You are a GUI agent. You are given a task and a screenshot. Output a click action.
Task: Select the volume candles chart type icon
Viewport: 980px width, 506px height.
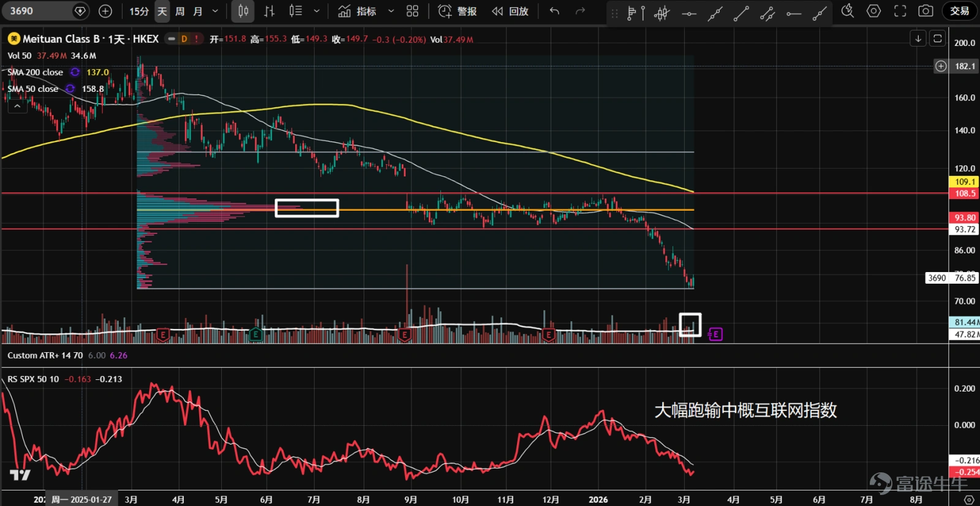tap(296, 11)
